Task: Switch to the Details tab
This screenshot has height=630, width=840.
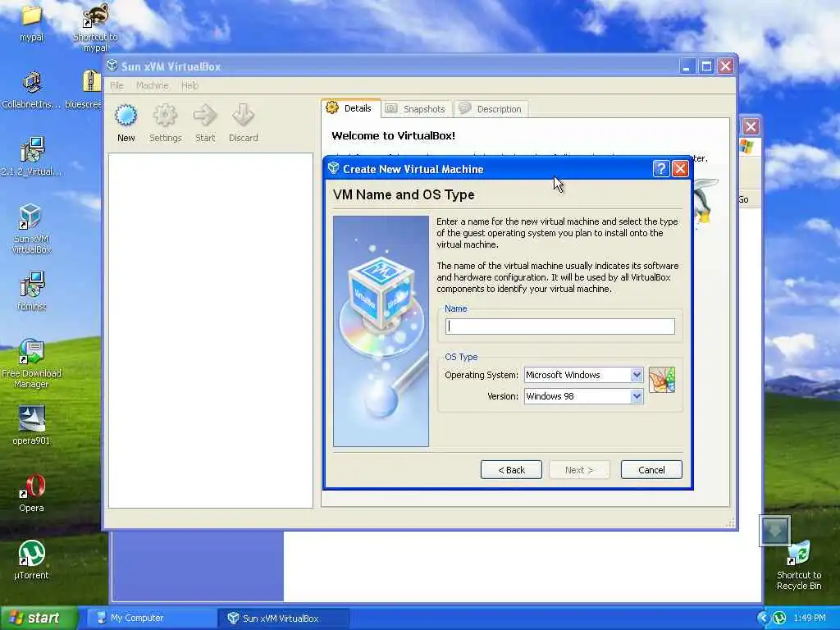Action: pos(351,108)
